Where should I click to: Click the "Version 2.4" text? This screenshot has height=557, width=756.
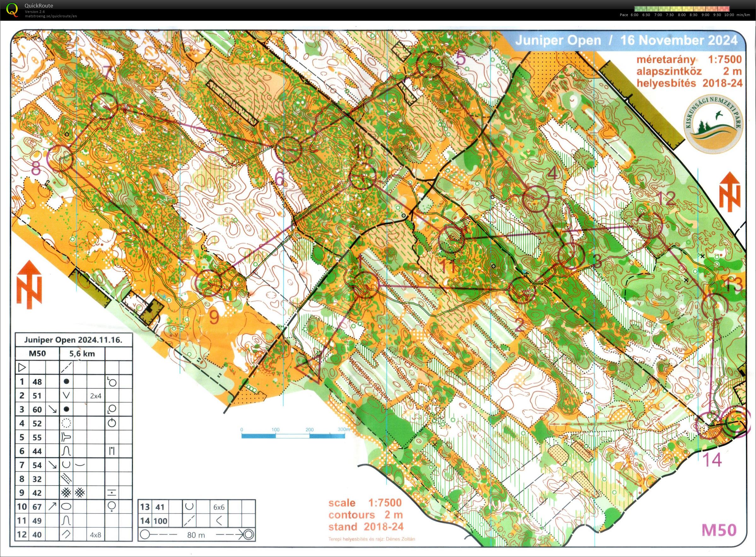[x=34, y=11]
